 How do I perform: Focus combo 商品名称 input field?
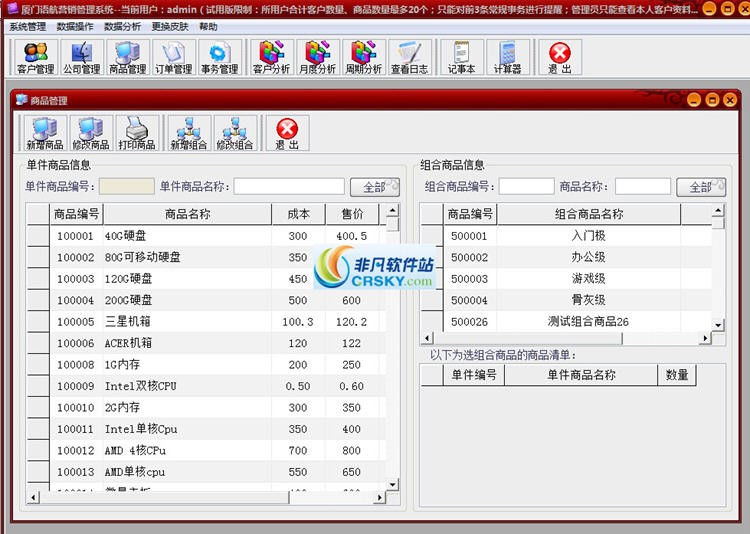tap(643, 187)
